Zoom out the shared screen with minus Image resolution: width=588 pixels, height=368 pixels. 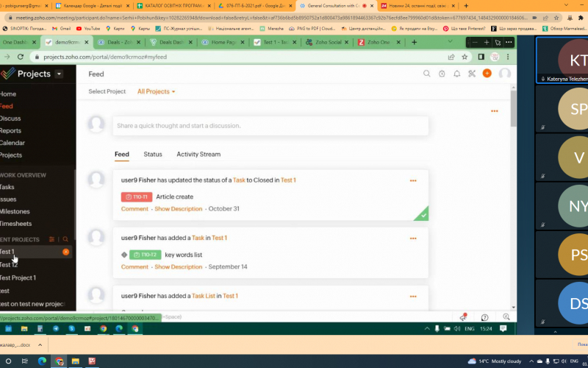point(475,43)
